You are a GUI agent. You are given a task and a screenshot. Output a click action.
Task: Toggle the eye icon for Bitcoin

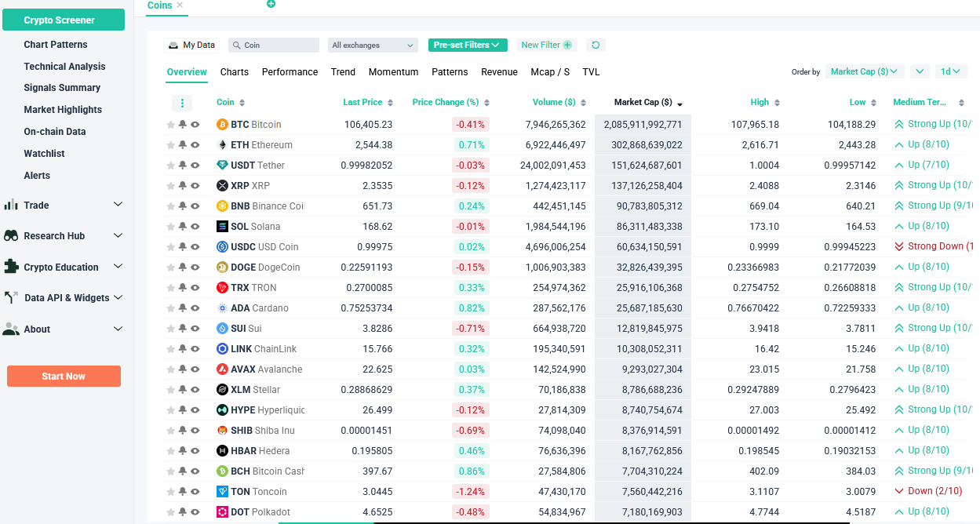195,125
